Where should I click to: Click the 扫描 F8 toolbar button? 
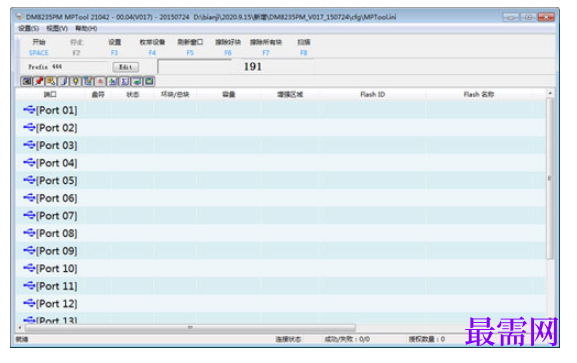304,47
